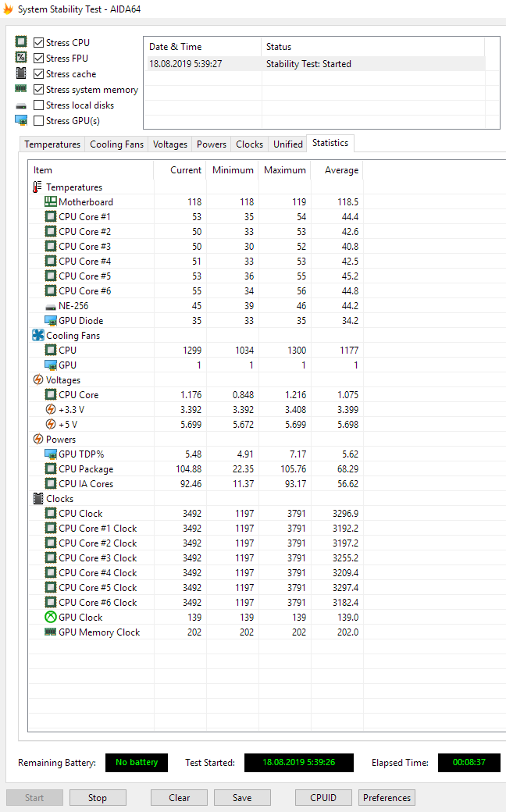The image size is (506, 812).
Task: Click the blue fan icon of Cooling Fans
Action: (x=37, y=335)
